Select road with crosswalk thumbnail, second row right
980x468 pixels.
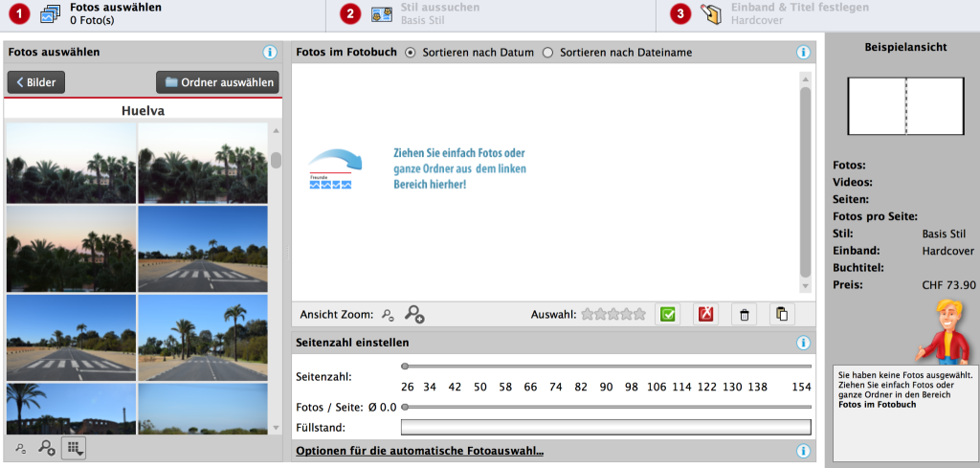pos(203,249)
